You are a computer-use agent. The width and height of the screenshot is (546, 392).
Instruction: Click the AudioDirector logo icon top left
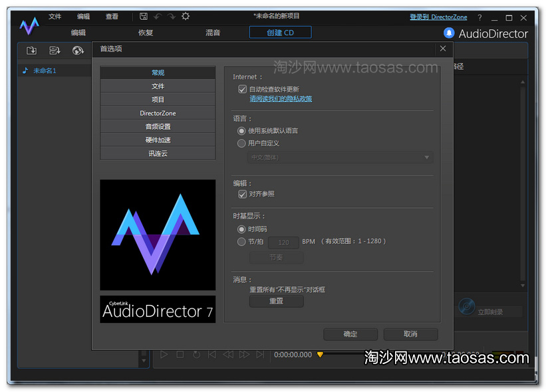28,26
